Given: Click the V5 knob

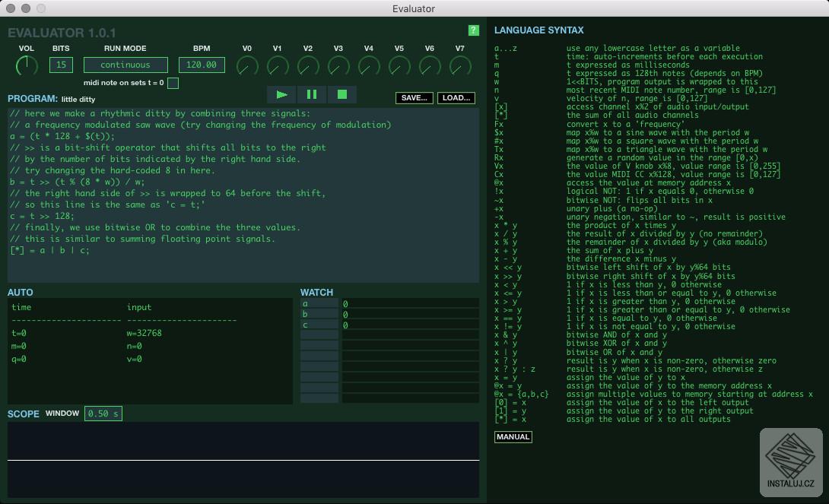Looking at the screenshot, I should (x=399, y=67).
